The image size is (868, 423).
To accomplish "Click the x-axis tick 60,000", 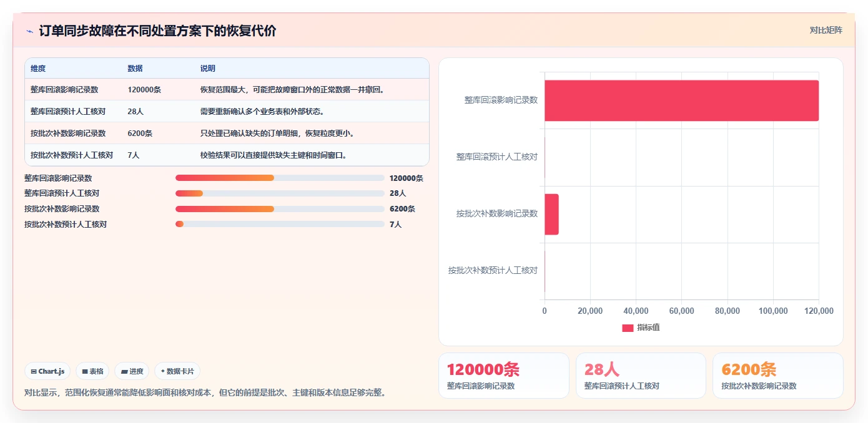I will pos(681,311).
